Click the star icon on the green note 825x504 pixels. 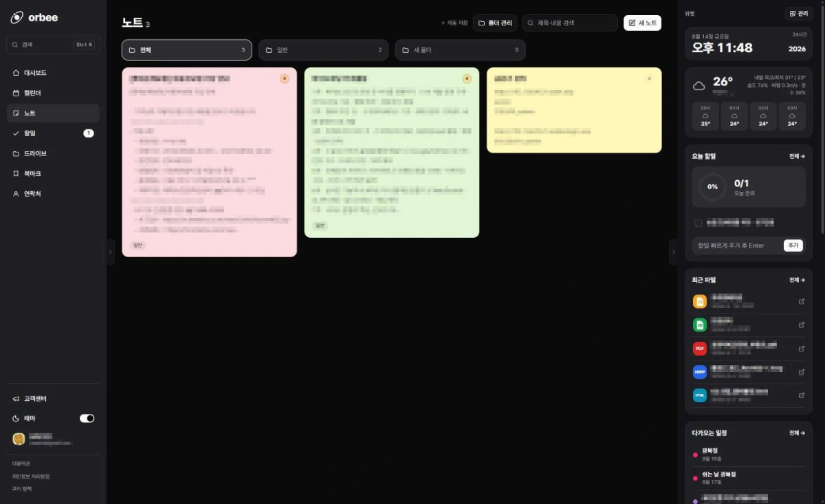pyautogui.click(x=467, y=79)
